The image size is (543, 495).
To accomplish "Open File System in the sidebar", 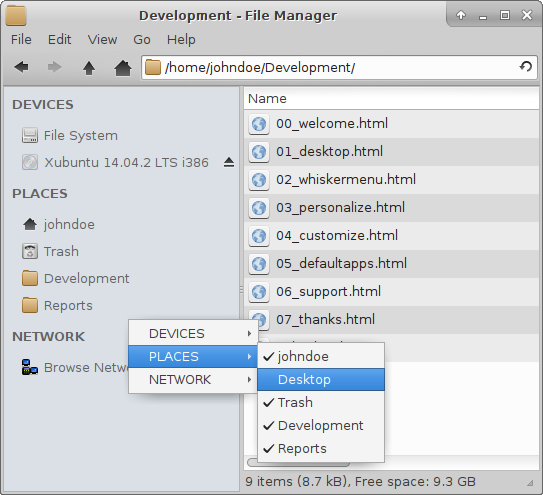I will pos(81,135).
